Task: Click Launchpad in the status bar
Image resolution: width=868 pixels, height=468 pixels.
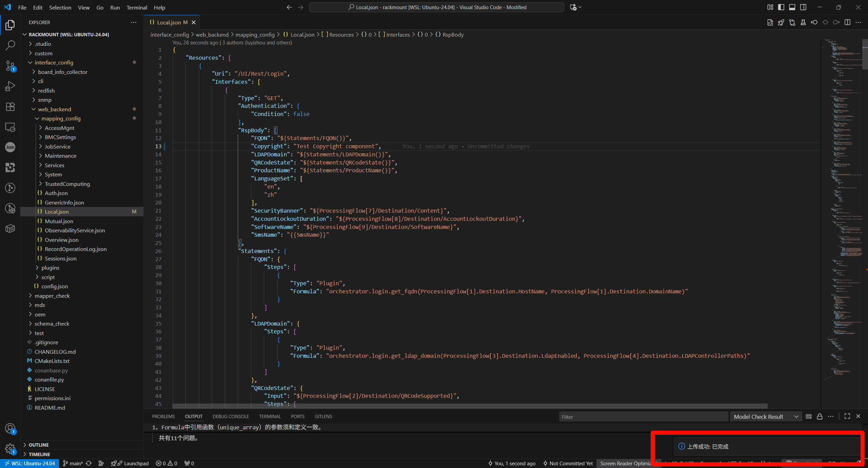Action: (x=136, y=463)
